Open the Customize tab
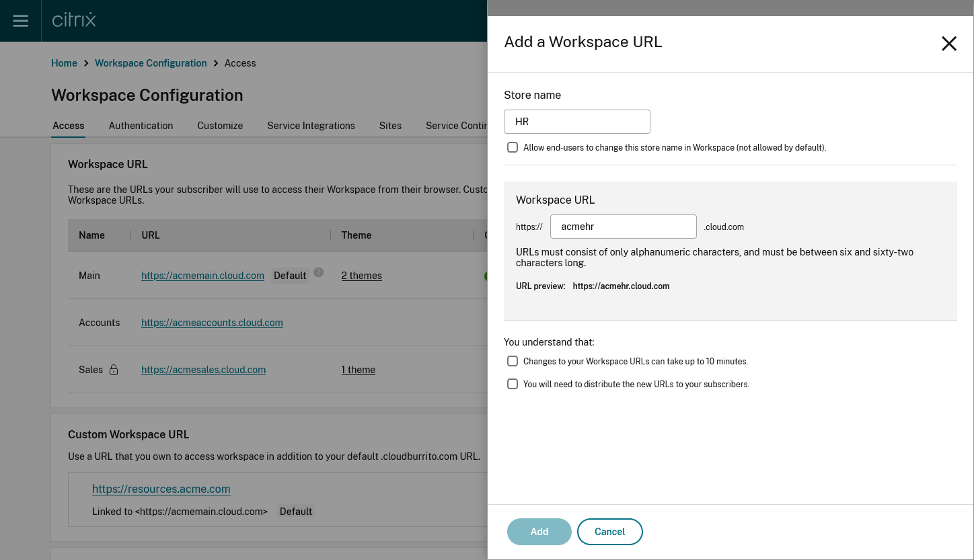Viewport: 974px width, 560px height. pyautogui.click(x=220, y=126)
